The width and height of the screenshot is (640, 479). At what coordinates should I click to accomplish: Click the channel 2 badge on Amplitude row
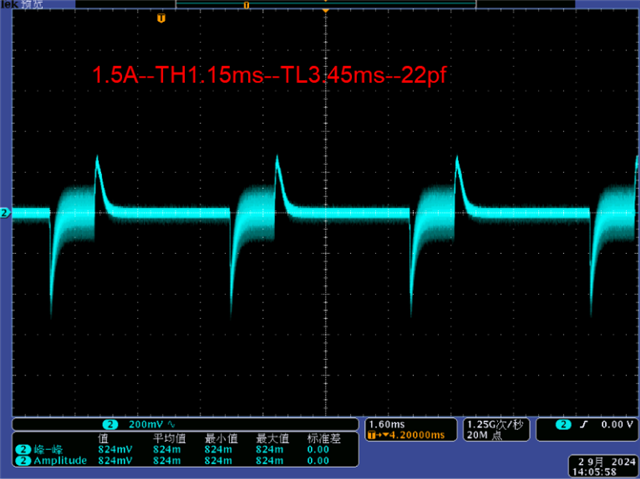pyautogui.click(x=23, y=461)
